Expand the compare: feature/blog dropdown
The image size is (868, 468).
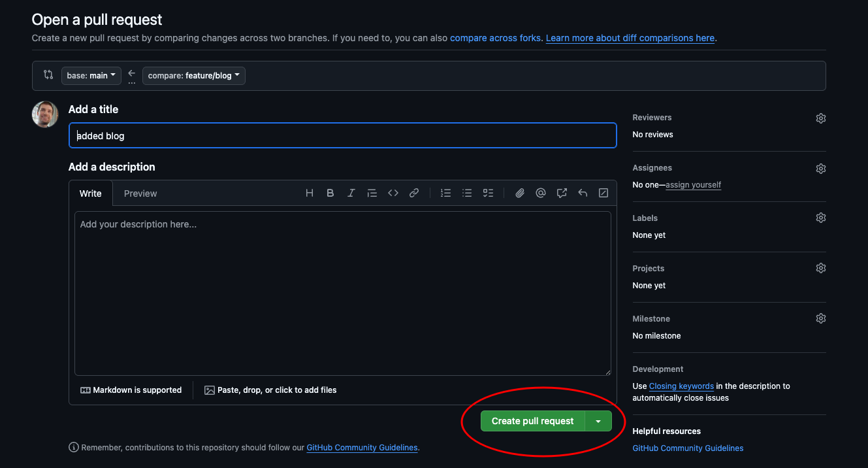click(x=193, y=76)
